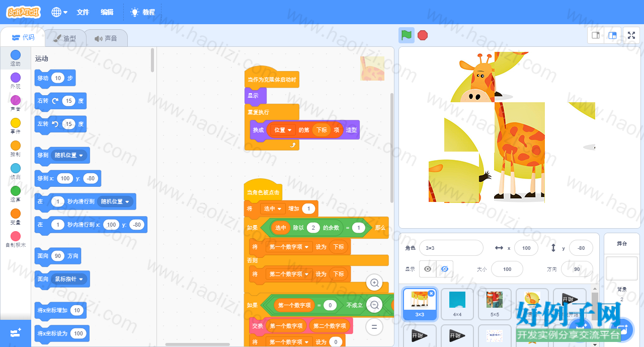Open 移到 随机位置 dropdown
Image resolution: width=644 pixels, height=347 pixels.
click(69, 155)
